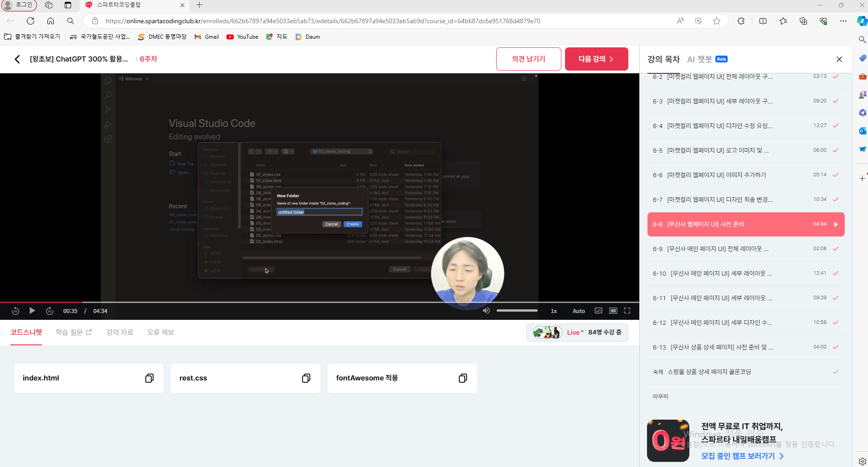Open lecture 6-9 전체 레이아웃
This screenshot has width=868, height=467.
[x=746, y=249]
